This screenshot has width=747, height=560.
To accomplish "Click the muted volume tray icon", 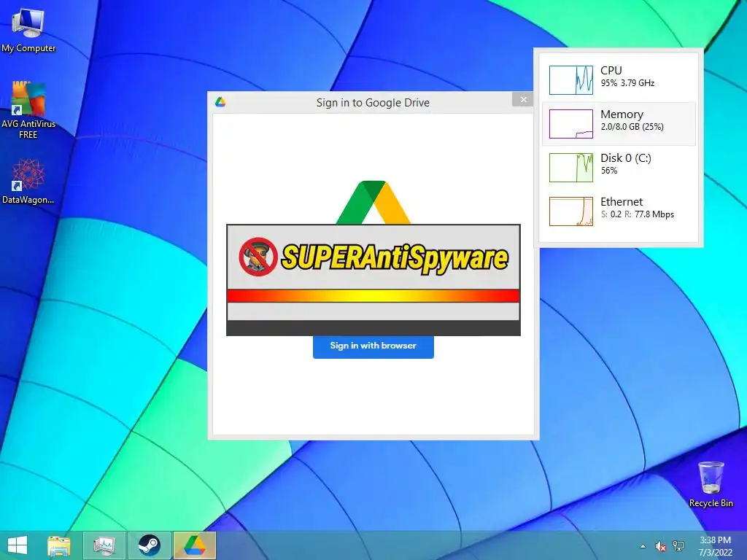I will coord(660,546).
